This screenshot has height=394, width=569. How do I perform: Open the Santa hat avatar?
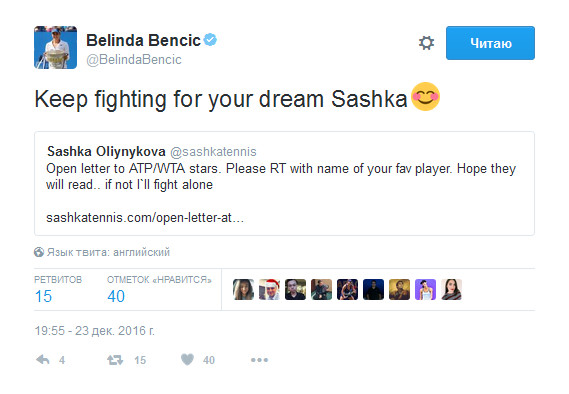click(x=269, y=290)
